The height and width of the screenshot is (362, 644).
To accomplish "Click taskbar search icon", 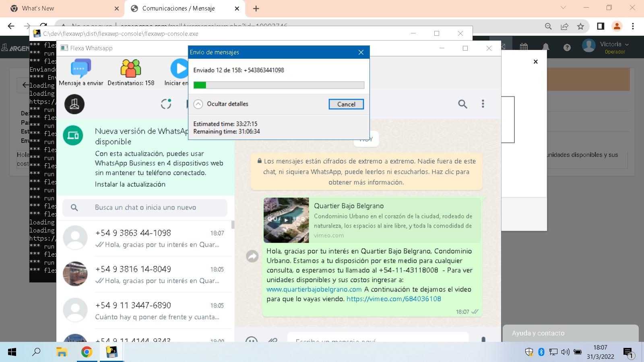I will [36, 352].
